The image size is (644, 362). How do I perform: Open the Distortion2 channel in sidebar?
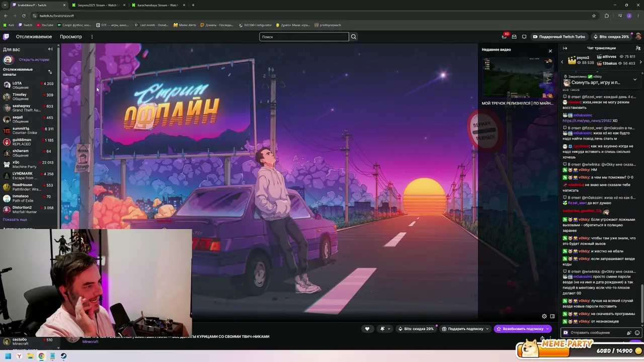coord(30,210)
